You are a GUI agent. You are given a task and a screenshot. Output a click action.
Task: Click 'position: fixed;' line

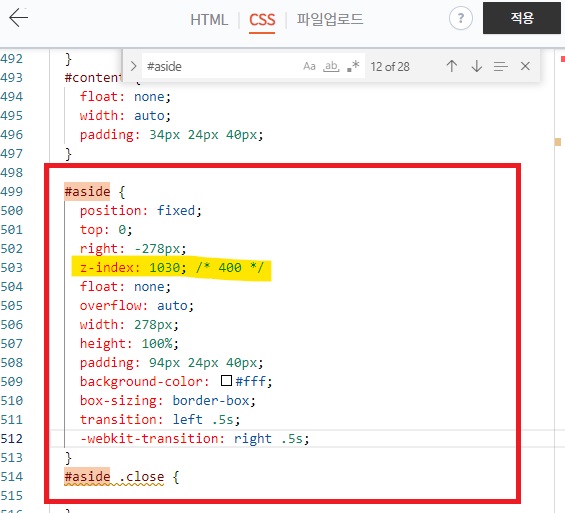click(x=141, y=211)
